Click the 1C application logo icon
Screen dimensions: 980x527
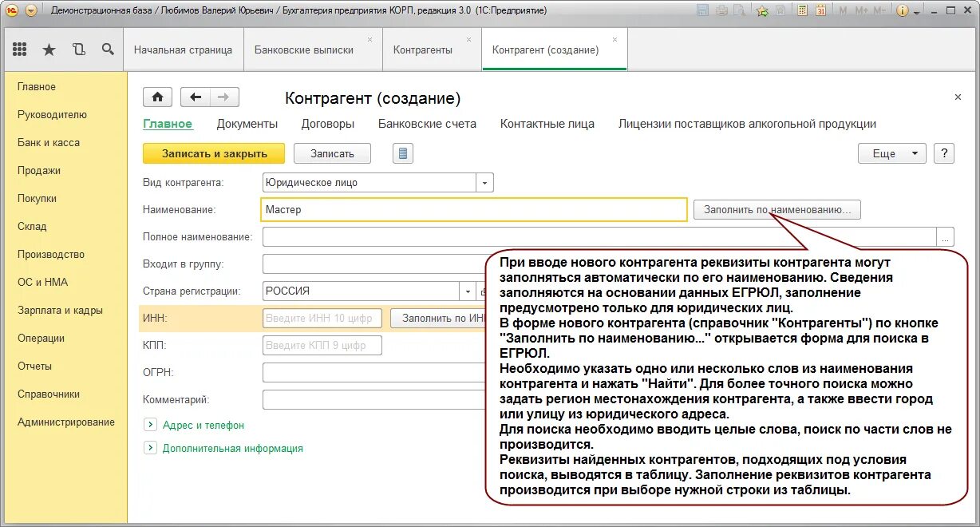(x=11, y=11)
